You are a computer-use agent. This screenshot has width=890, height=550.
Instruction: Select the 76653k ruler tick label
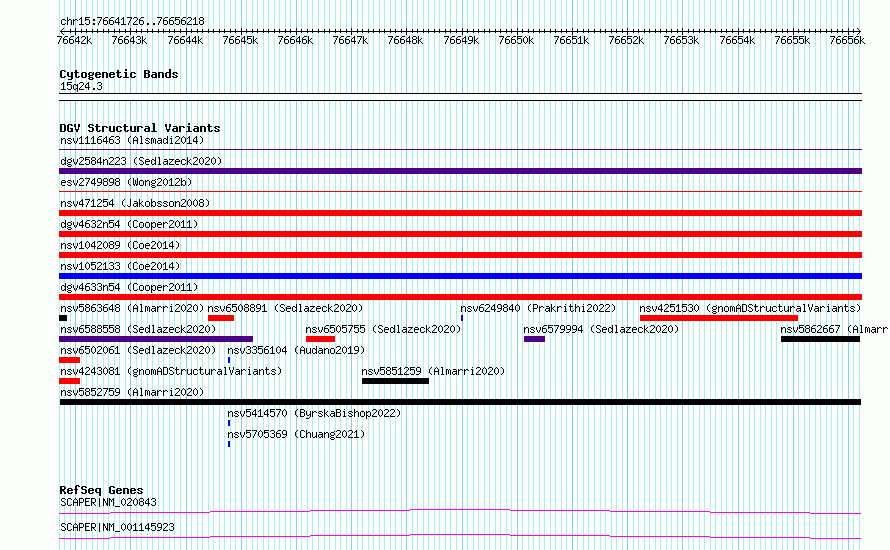[x=681, y=40]
